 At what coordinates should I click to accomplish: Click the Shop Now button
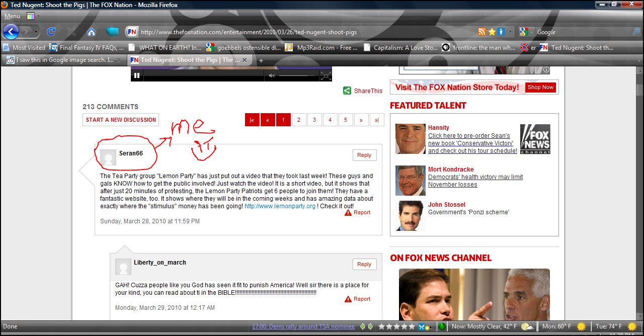point(540,87)
